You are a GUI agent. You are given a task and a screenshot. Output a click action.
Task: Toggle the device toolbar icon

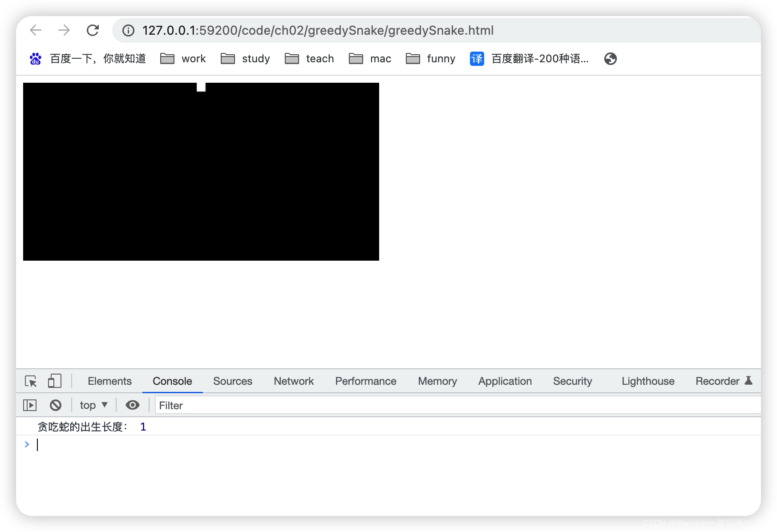click(x=54, y=381)
